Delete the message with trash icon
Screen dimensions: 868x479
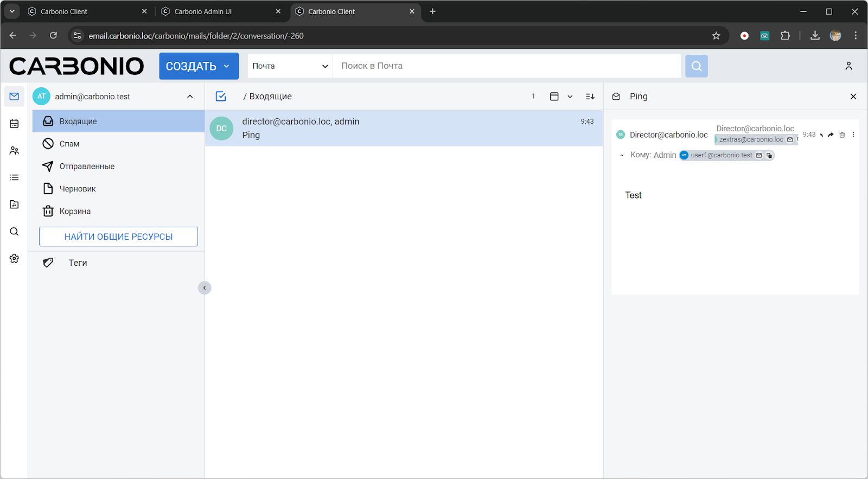(842, 135)
